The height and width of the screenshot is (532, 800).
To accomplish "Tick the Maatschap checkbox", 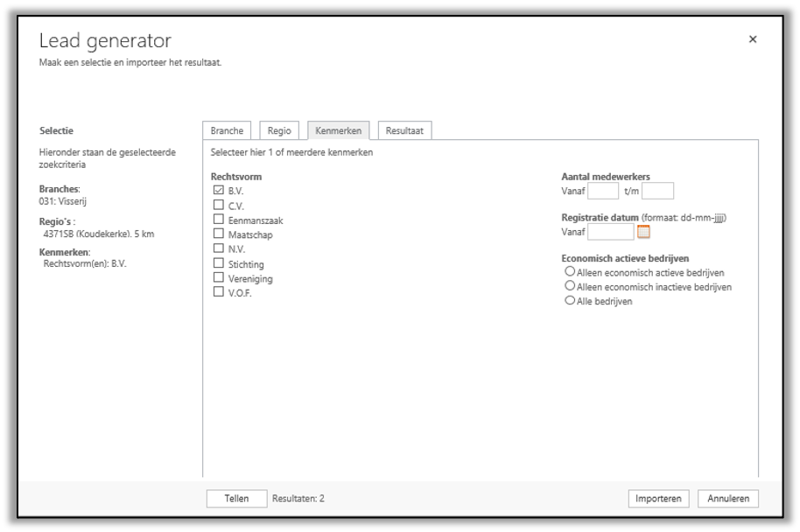I will (219, 234).
